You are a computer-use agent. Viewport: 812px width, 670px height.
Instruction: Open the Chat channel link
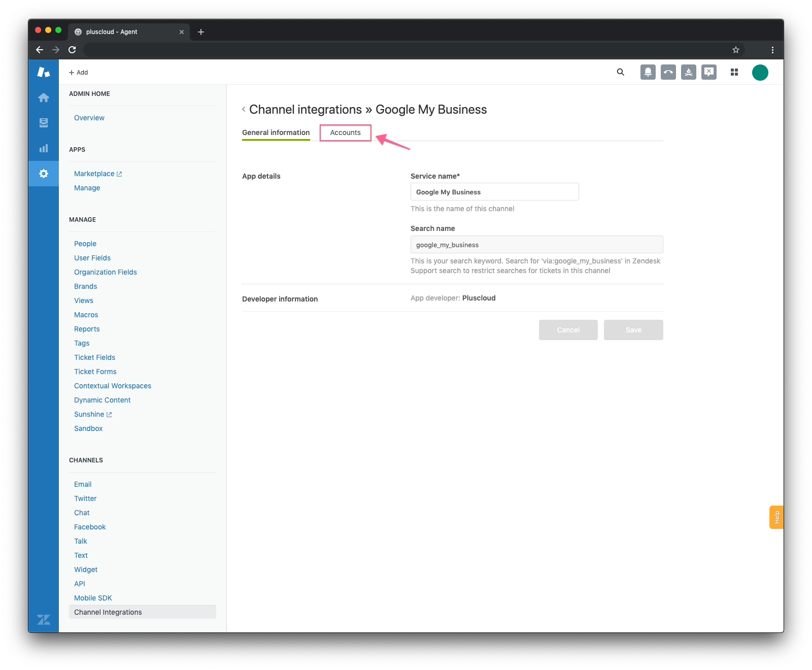(82, 513)
